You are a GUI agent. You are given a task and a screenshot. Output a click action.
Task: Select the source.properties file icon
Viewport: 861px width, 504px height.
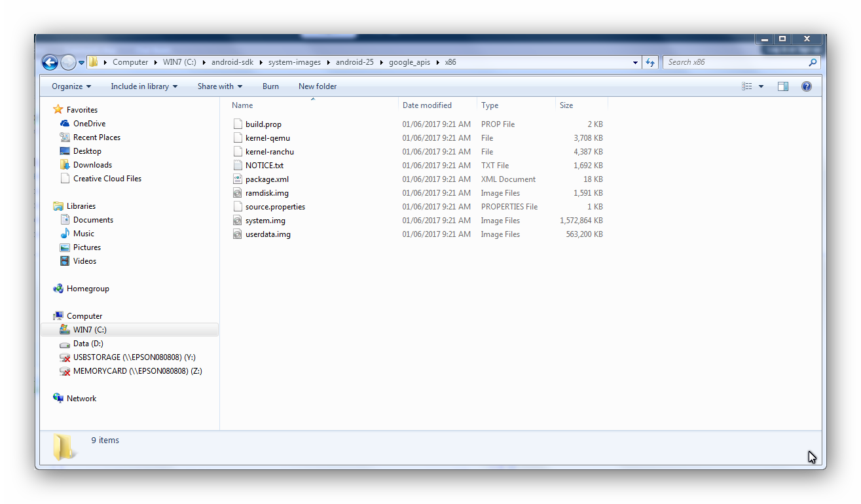pyautogui.click(x=238, y=207)
